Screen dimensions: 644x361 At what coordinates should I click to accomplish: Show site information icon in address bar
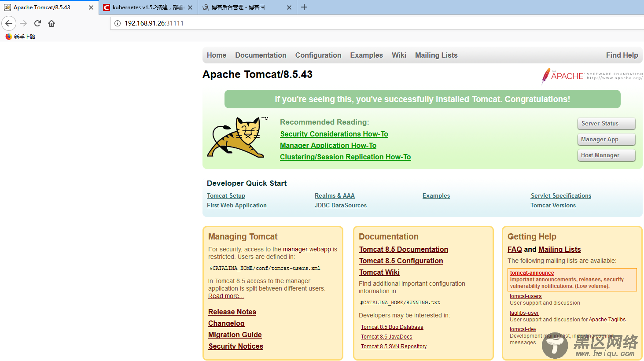[118, 23]
